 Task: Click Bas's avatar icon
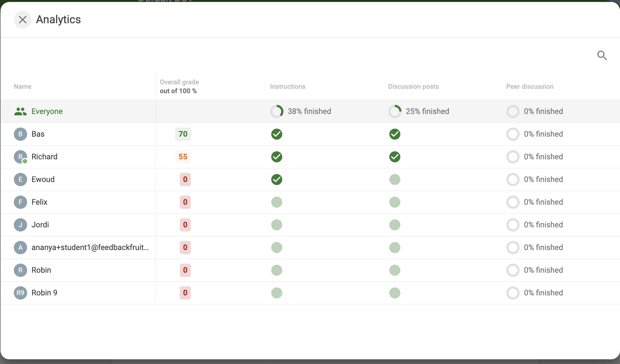point(20,134)
